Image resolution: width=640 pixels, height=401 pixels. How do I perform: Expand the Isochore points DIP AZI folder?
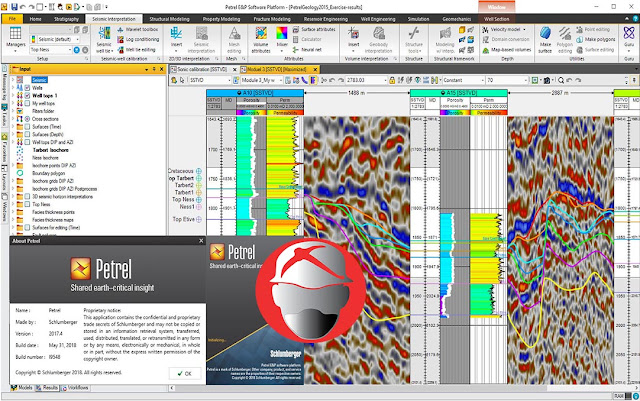pyautogui.click(x=13, y=165)
